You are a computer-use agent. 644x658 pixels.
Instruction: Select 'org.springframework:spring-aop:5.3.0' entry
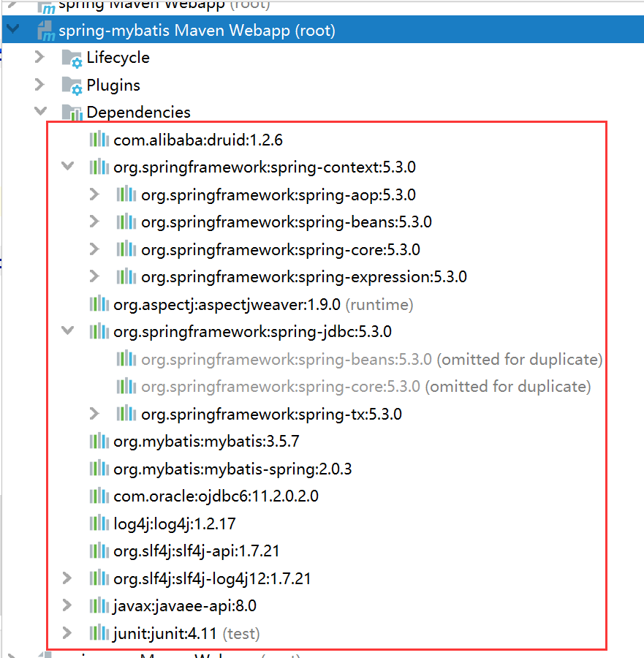tap(279, 194)
